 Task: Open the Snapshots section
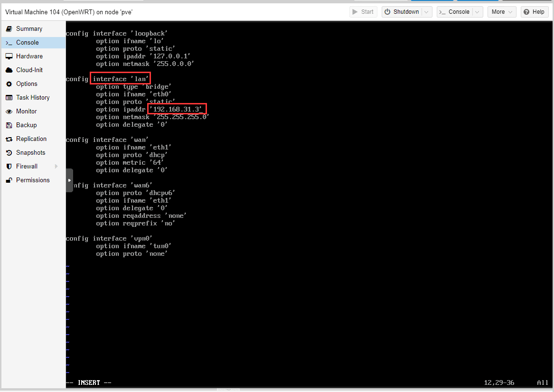(x=34, y=152)
